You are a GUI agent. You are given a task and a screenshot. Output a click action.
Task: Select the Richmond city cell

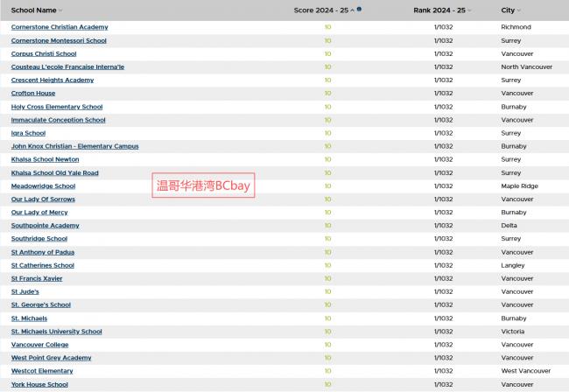(516, 27)
